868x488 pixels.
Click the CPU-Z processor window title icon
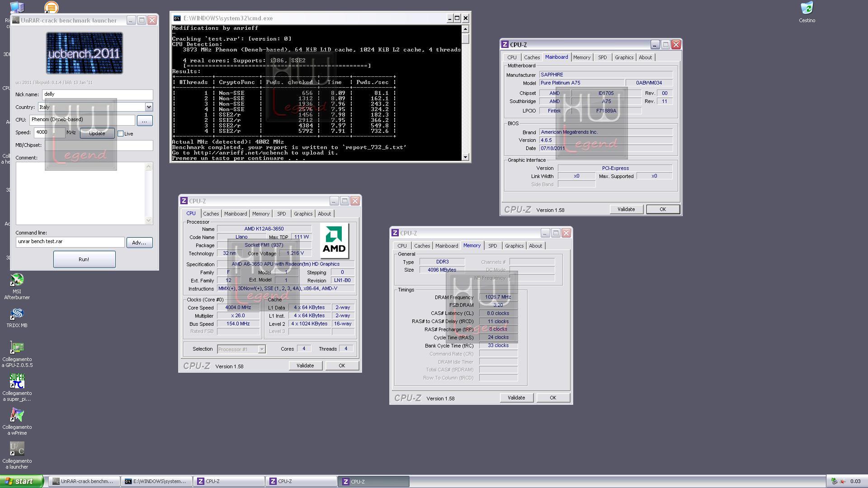184,201
